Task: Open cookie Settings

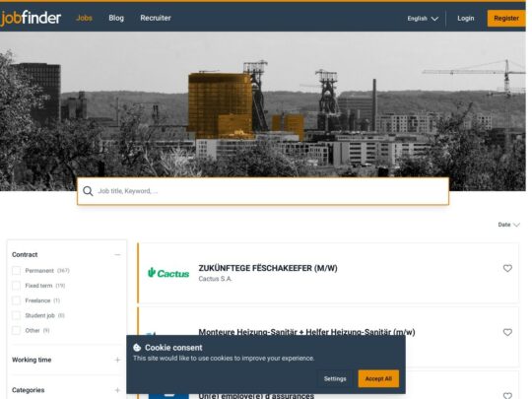Action: (x=335, y=378)
